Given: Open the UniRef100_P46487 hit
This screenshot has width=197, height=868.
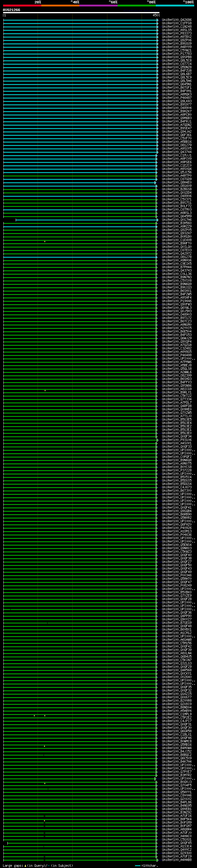Looking at the screenshot, I should 176,98.
